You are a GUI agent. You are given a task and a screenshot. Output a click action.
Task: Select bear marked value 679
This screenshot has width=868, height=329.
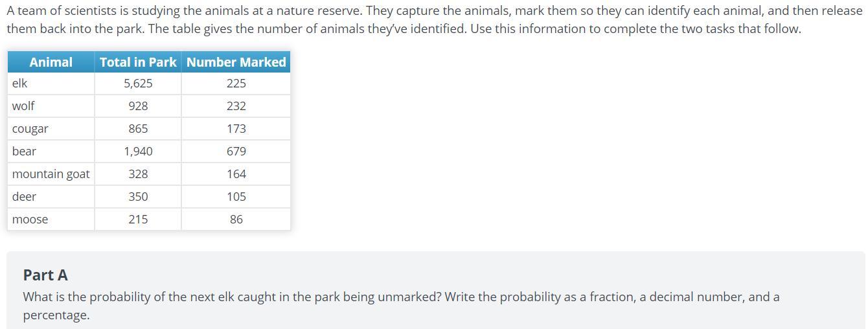point(236,152)
